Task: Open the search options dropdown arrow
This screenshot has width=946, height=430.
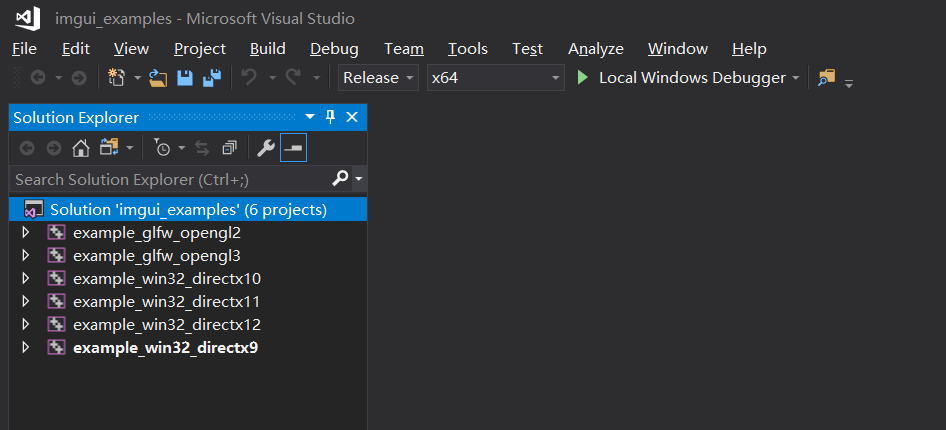Action: tap(360, 179)
